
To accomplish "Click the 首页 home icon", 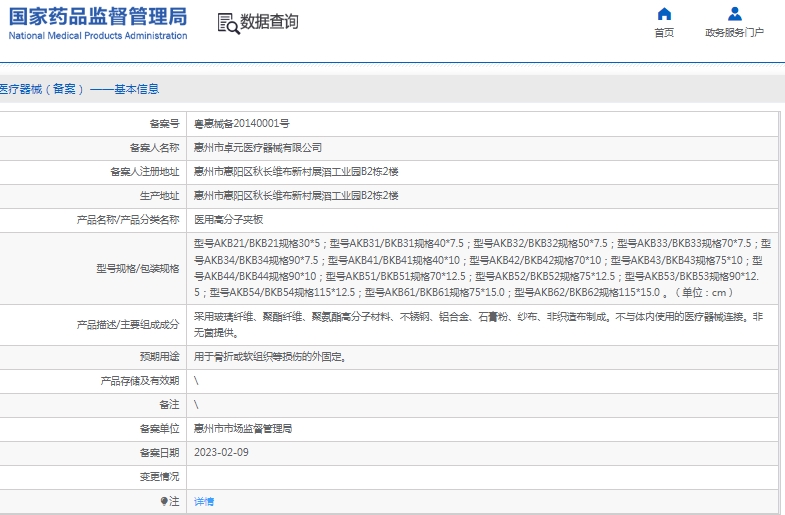I will (664, 14).
